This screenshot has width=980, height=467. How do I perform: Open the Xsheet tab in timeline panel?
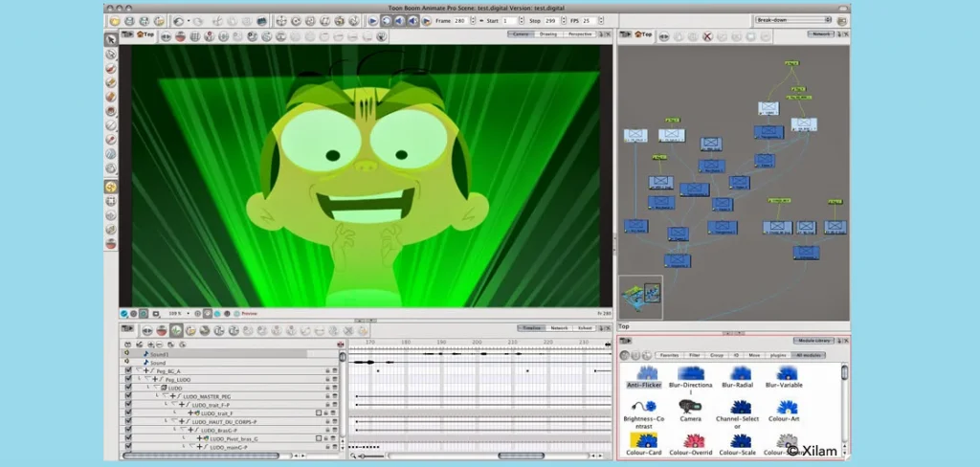[x=585, y=328]
